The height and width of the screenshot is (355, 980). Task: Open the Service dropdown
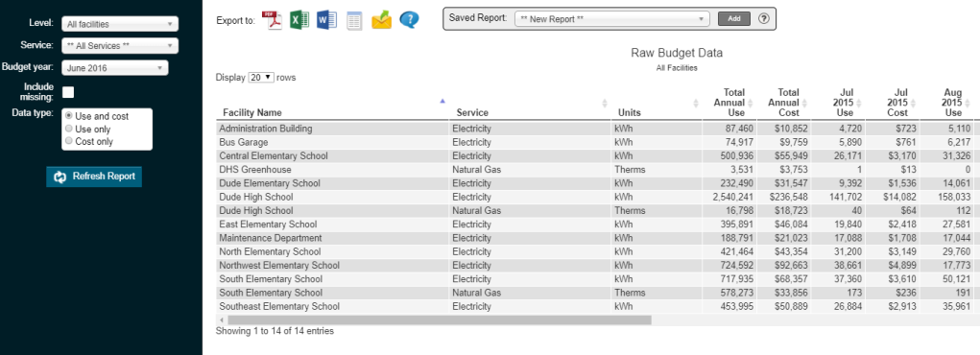(120, 46)
